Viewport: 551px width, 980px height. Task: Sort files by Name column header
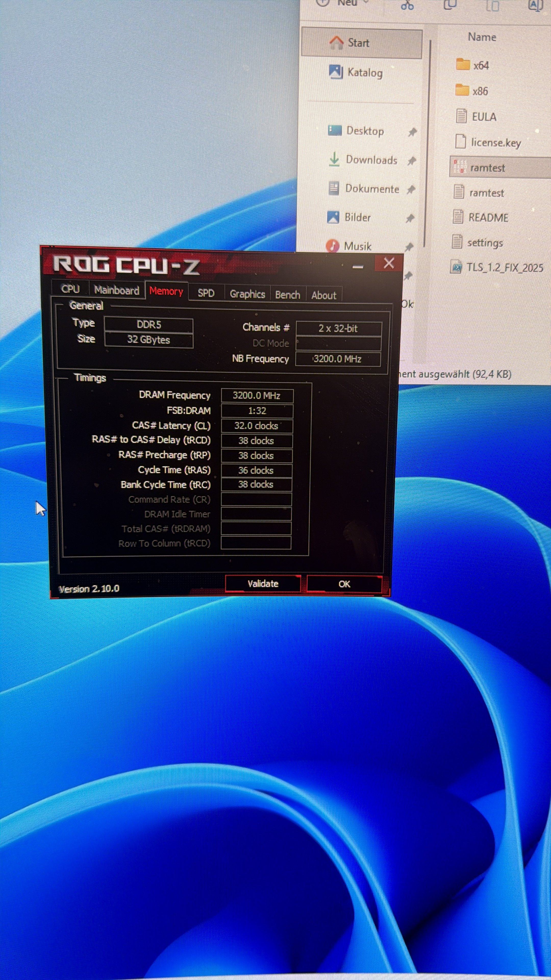coord(481,37)
